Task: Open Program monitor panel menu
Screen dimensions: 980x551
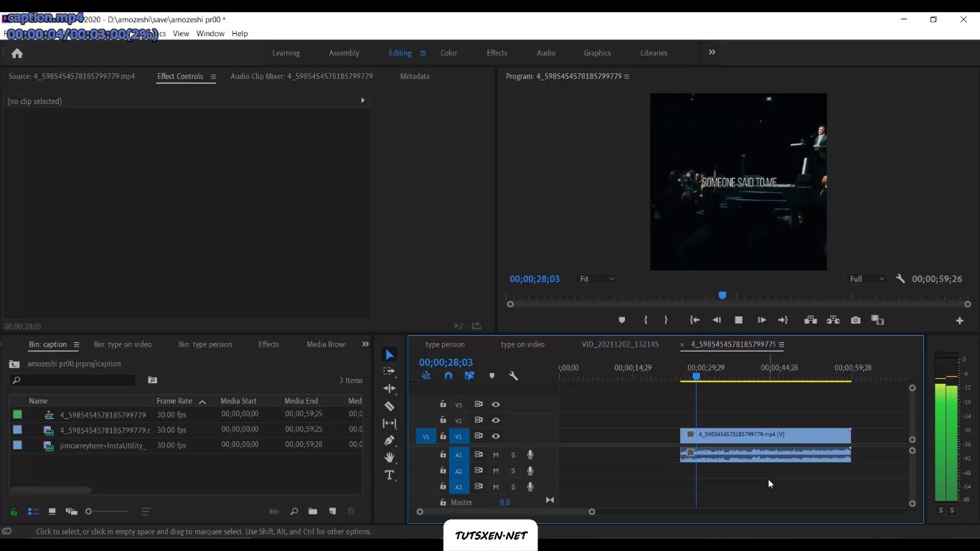Action: (627, 77)
